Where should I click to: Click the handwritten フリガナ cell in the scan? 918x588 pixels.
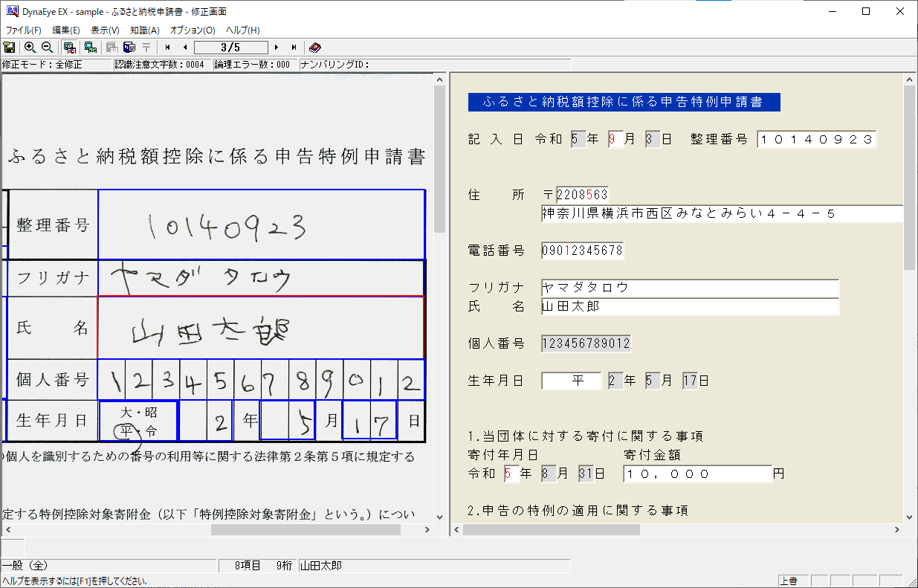click(x=261, y=278)
